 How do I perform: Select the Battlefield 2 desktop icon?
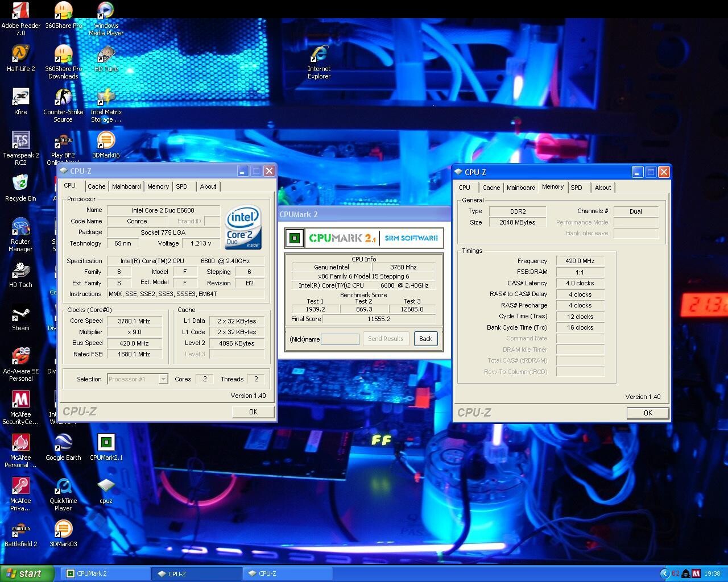coord(21,534)
